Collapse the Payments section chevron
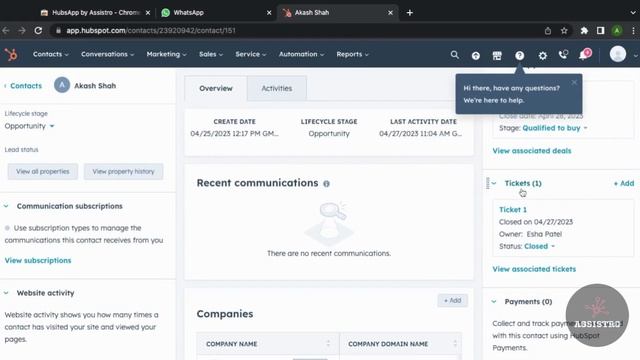 pos(494,302)
